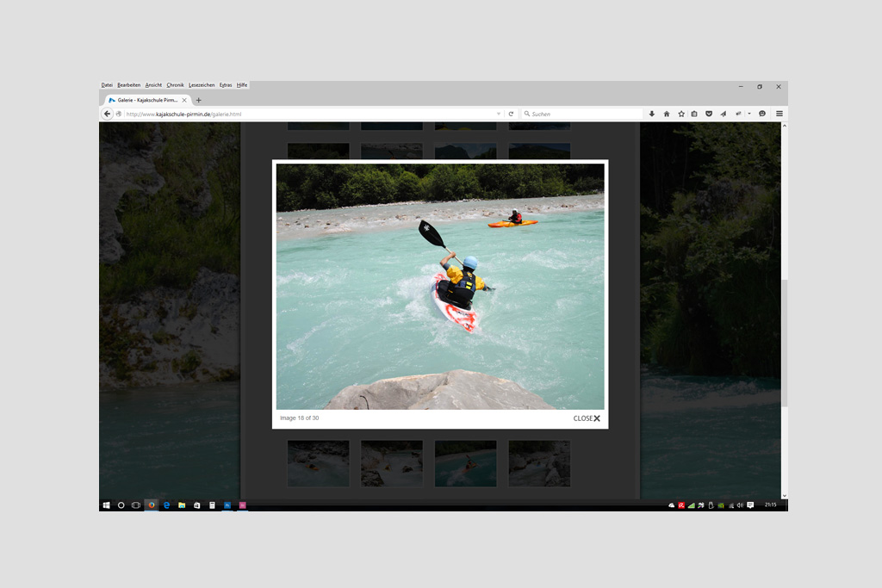Reload the gallery page

511,114
